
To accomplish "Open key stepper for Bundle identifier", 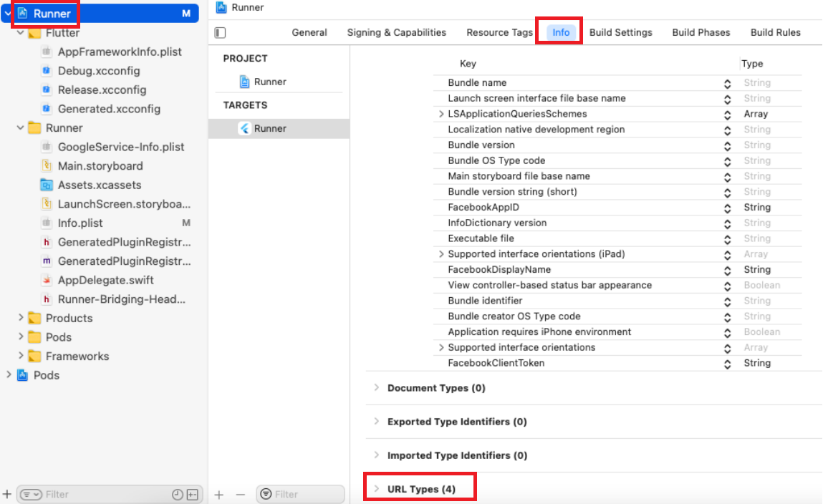I will [x=727, y=301].
